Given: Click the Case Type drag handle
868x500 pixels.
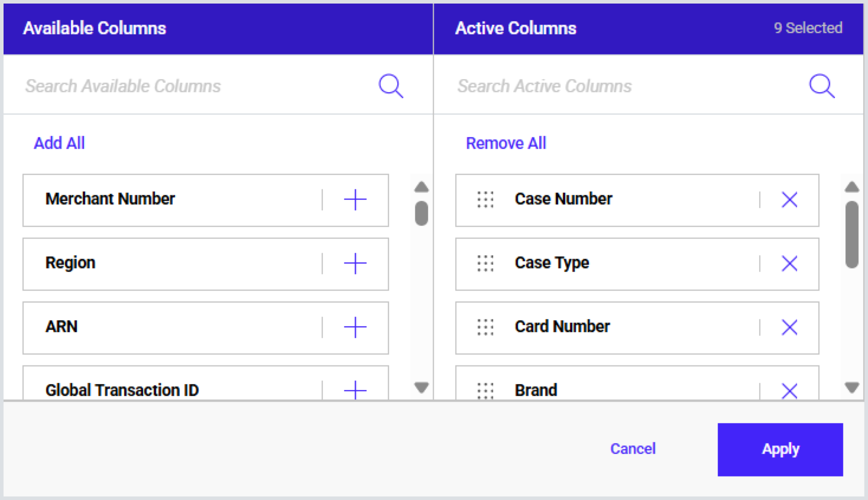Looking at the screenshot, I should [485, 264].
